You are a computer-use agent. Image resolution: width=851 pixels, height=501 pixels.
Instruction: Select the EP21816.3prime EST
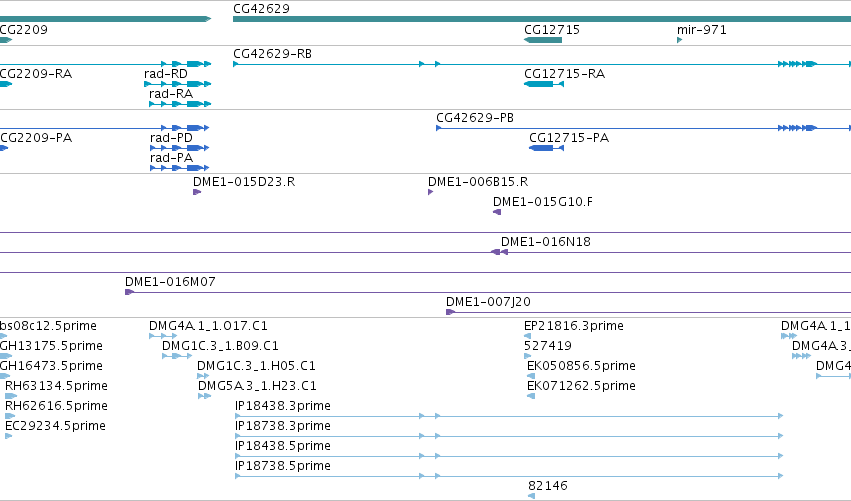coord(527,336)
